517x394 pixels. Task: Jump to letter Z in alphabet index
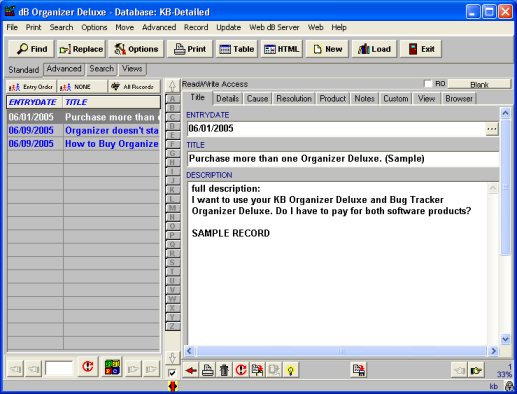(172, 326)
